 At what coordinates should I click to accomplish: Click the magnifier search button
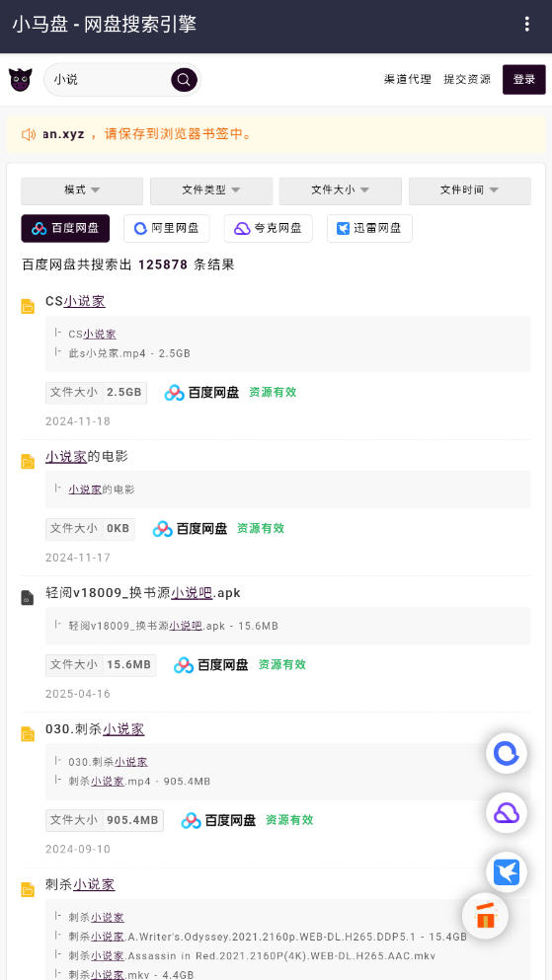tap(184, 80)
